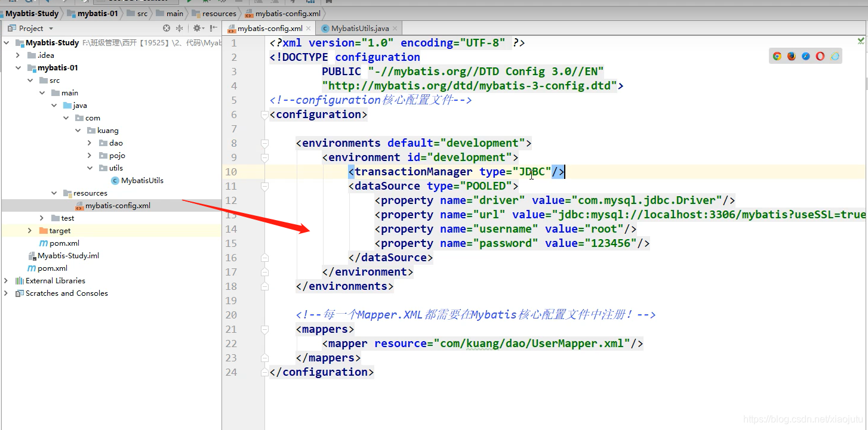This screenshot has height=430, width=868.
Task: Click main in the breadcrumb bar
Action: click(x=170, y=13)
